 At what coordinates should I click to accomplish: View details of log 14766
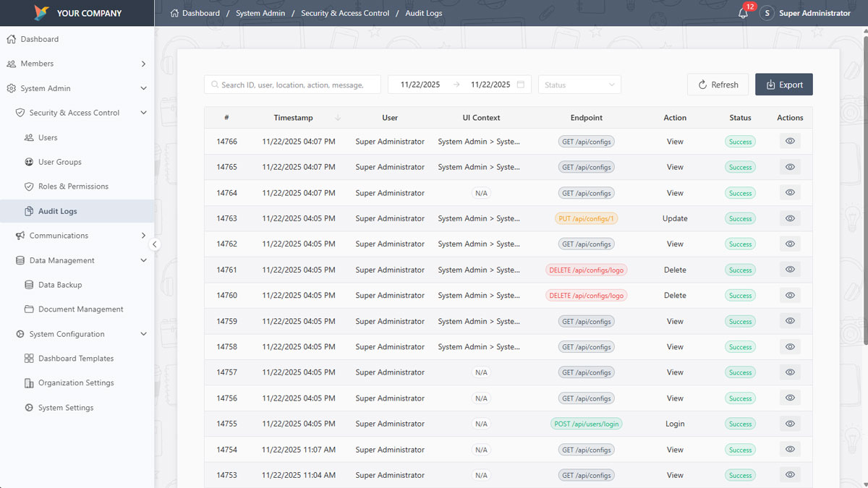[x=790, y=142]
